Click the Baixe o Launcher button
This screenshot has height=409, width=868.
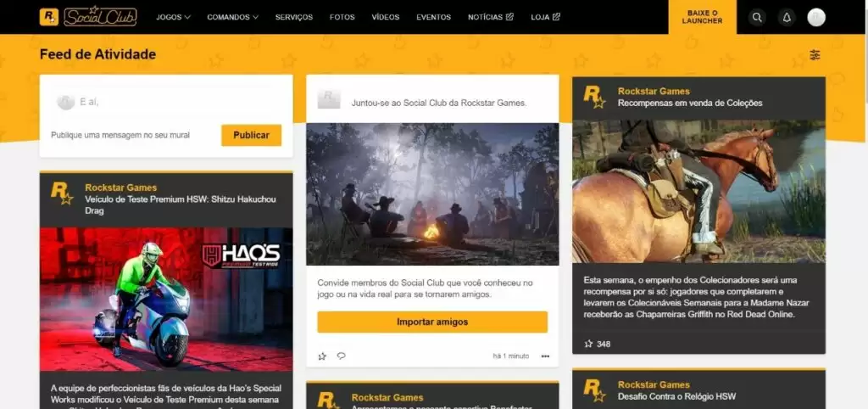702,17
